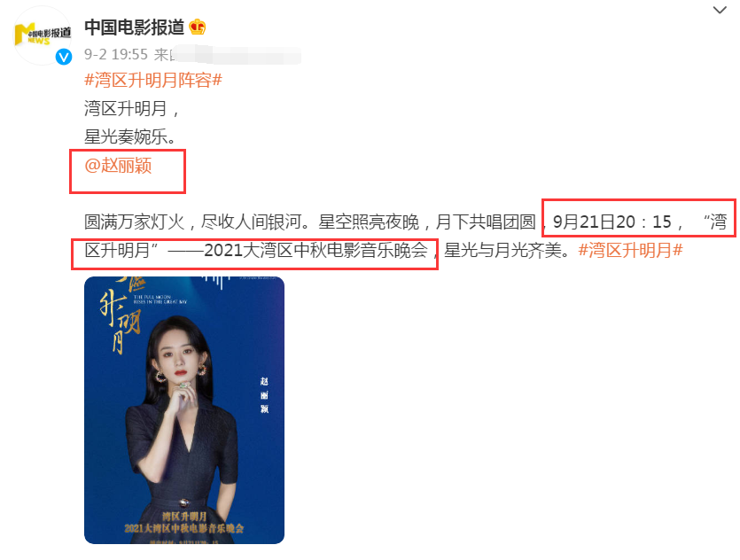This screenshot has width=740, height=560.
Task: Click 2021大湾区中秋电影音乐晚会 in the post body
Action: [315, 250]
